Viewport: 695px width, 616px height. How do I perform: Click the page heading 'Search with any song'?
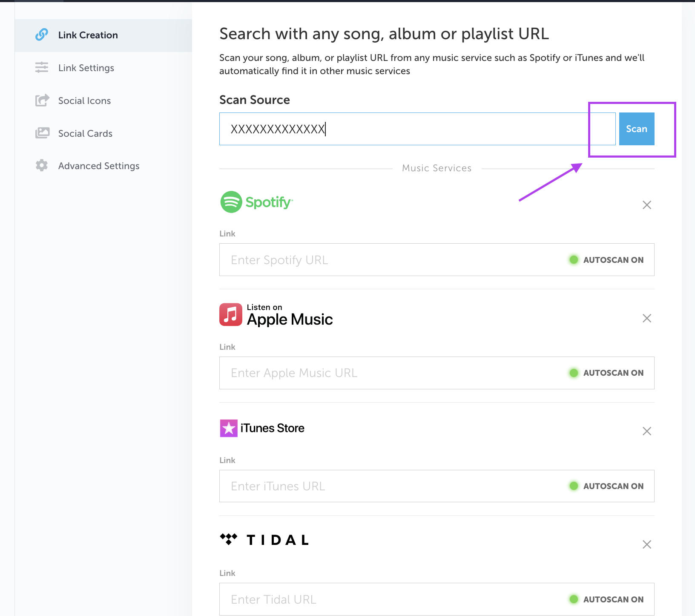384,34
